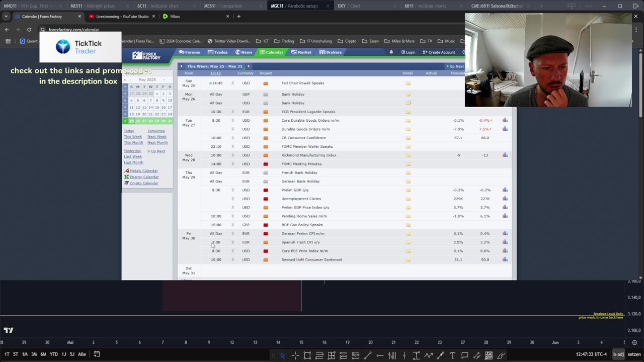Screen dimensions: 644x362
Task: Click the FOMC Member Waller Speaks event
Action: pyautogui.click(x=307, y=146)
